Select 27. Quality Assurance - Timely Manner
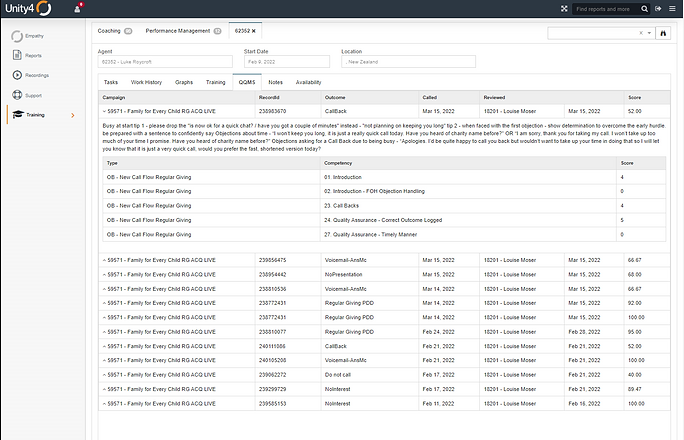 (x=370, y=234)
